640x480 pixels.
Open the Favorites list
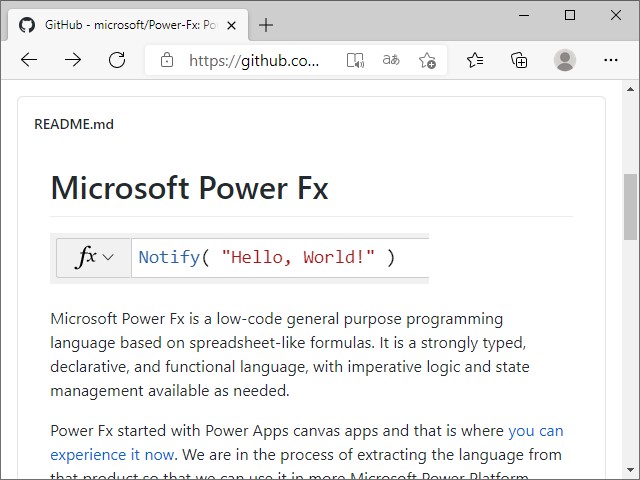tap(475, 60)
